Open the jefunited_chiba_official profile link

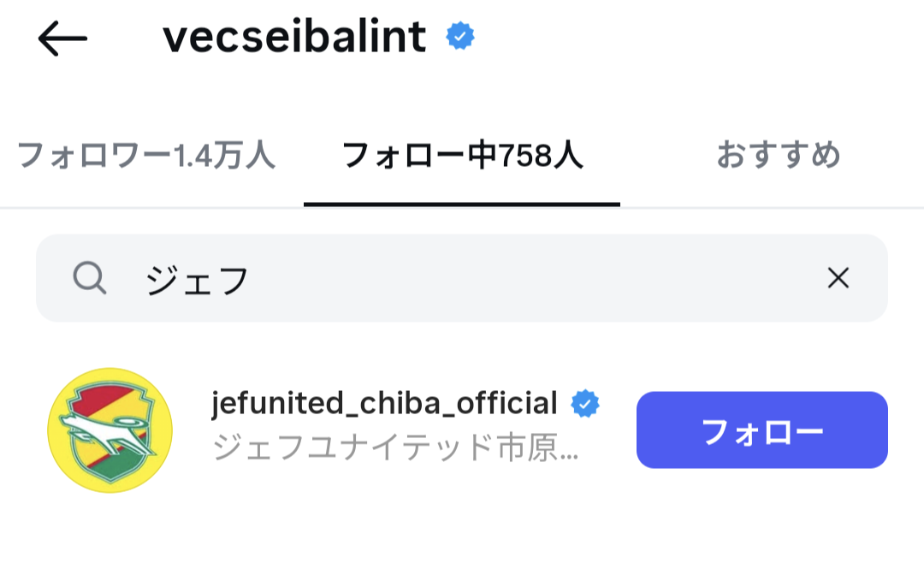coord(384,403)
